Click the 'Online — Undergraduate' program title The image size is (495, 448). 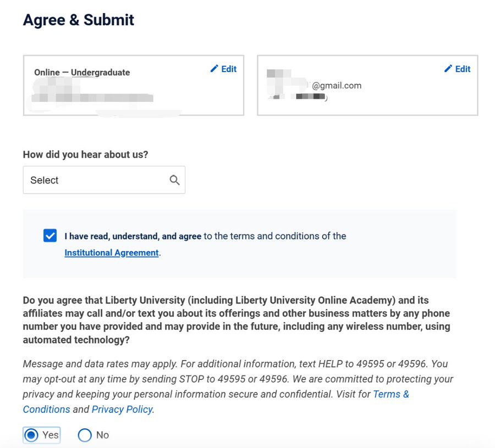[82, 73]
